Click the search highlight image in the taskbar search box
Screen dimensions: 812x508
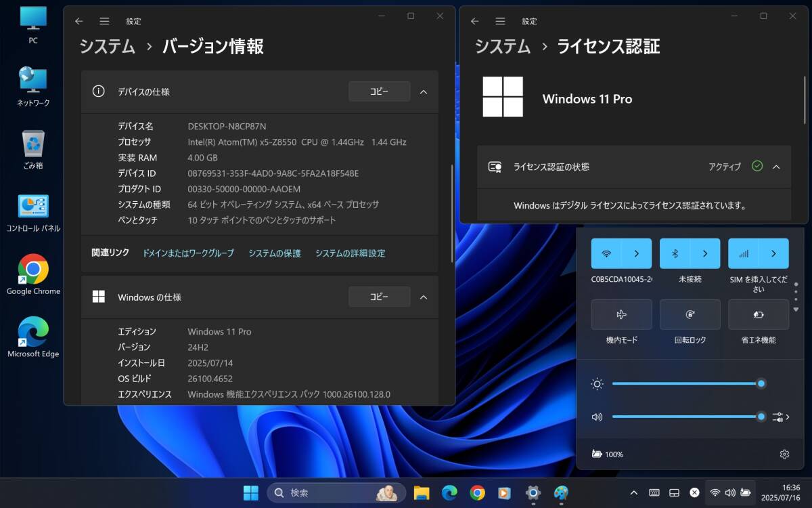click(x=387, y=493)
